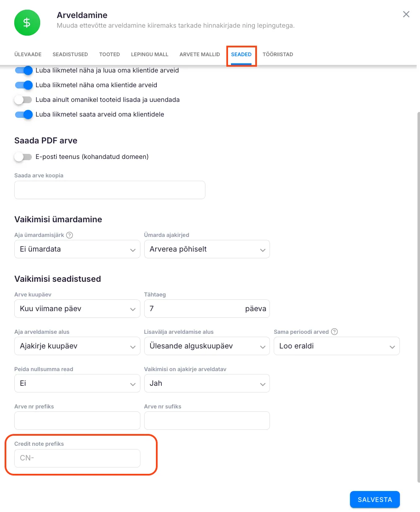Viewport: 420px width, 512px height.
Task: Expand the Sama perioodi arved dropdown
Action: (x=336, y=346)
